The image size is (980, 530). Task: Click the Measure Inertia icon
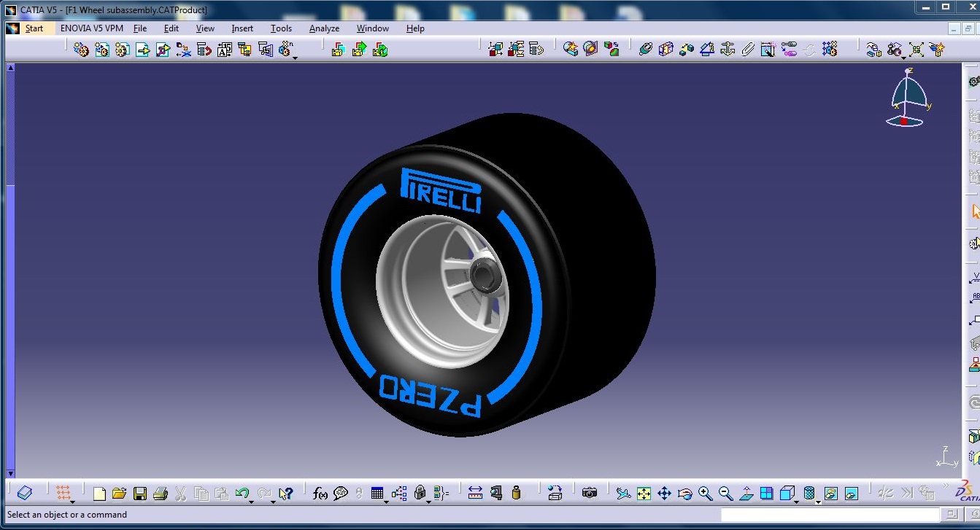[x=517, y=494]
